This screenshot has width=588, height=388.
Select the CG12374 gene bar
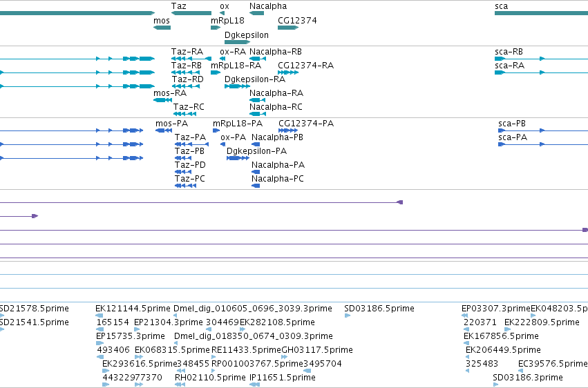pos(288,28)
